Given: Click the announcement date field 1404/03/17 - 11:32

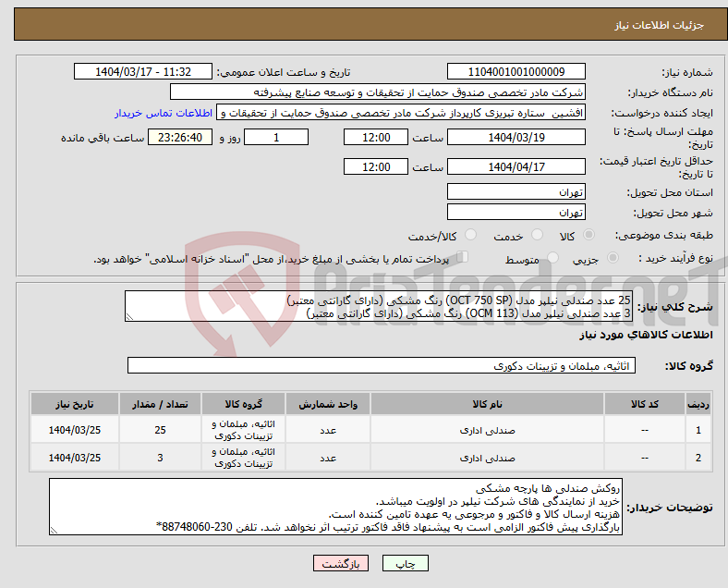Looking at the screenshot, I should click(x=143, y=71).
